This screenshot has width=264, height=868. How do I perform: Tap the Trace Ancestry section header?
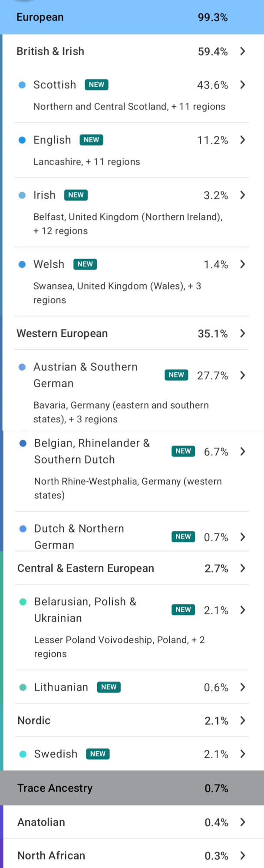(132, 788)
